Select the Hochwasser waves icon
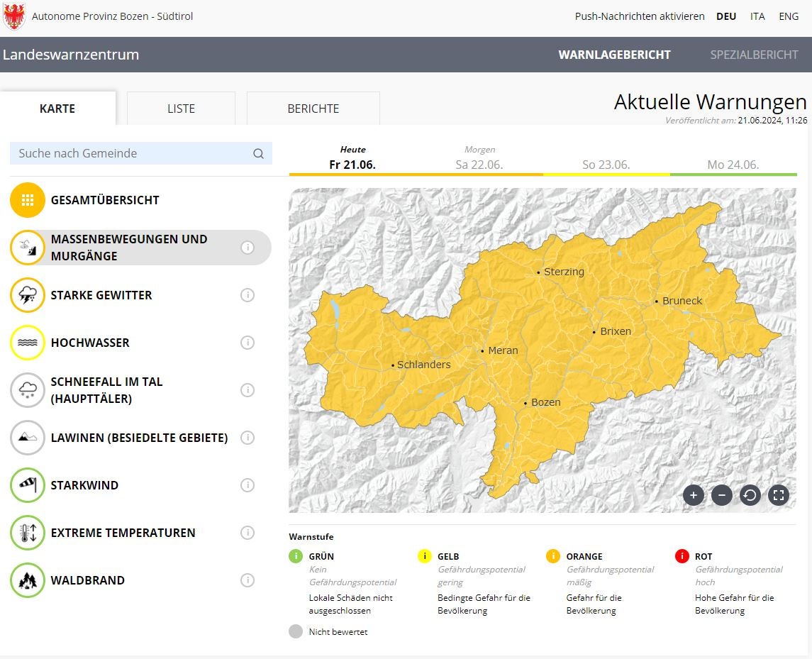Viewport: 812px width, 659px height. tap(28, 343)
